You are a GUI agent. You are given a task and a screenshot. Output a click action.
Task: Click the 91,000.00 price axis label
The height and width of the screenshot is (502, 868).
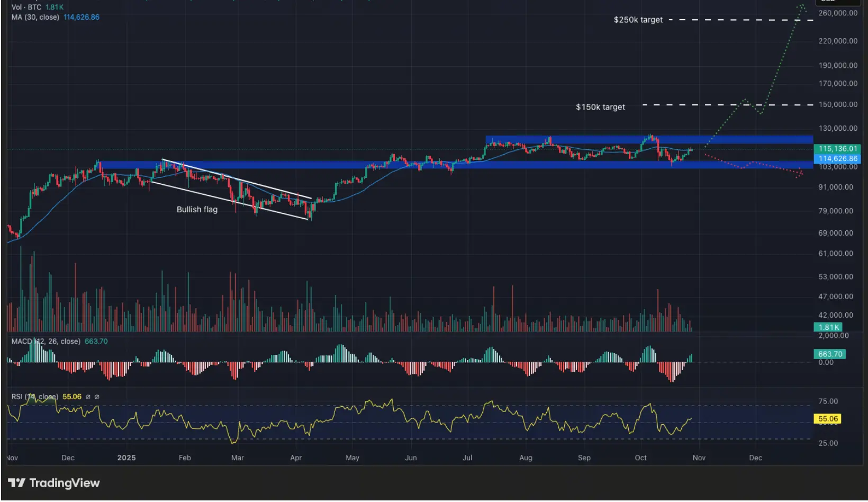point(836,187)
